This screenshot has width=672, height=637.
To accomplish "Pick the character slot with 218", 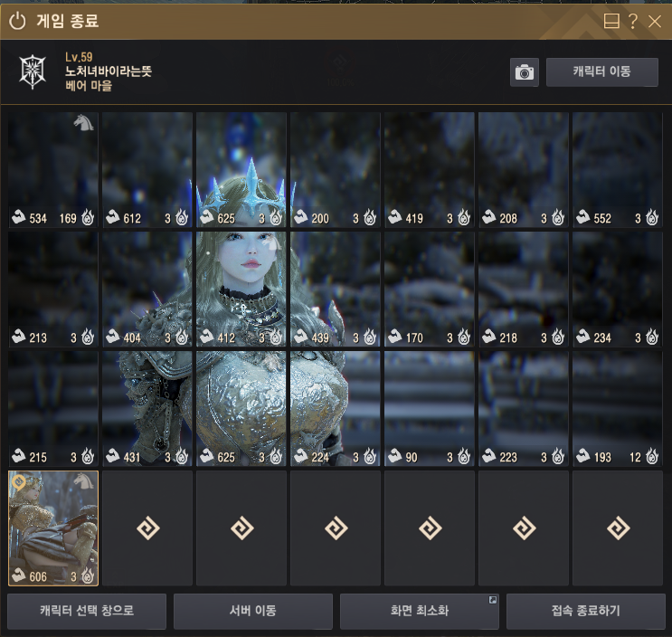I will (x=524, y=290).
